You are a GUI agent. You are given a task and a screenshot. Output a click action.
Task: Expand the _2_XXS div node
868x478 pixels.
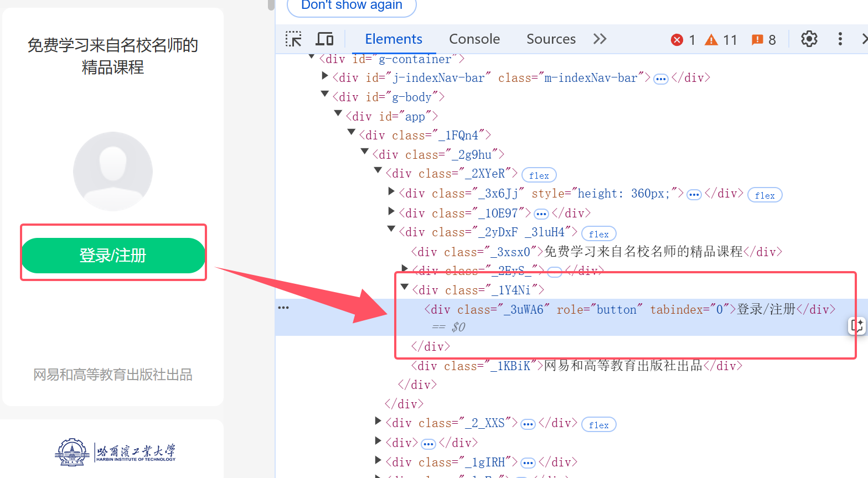(378, 421)
